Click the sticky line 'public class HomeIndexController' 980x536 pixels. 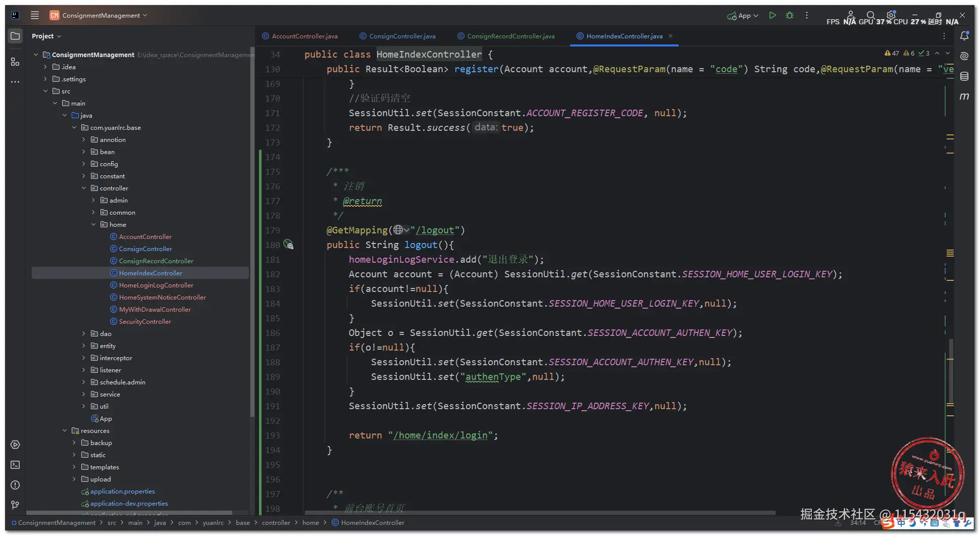tap(398, 54)
